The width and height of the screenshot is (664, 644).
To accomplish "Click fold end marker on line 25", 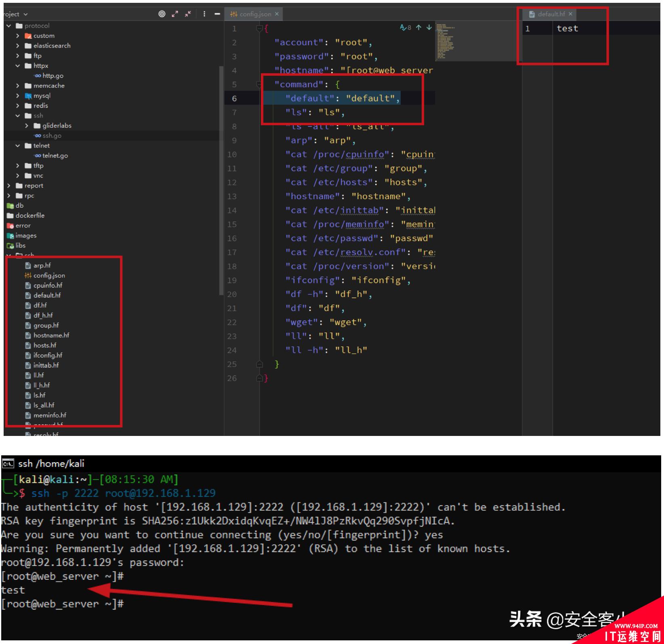I will [259, 364].
